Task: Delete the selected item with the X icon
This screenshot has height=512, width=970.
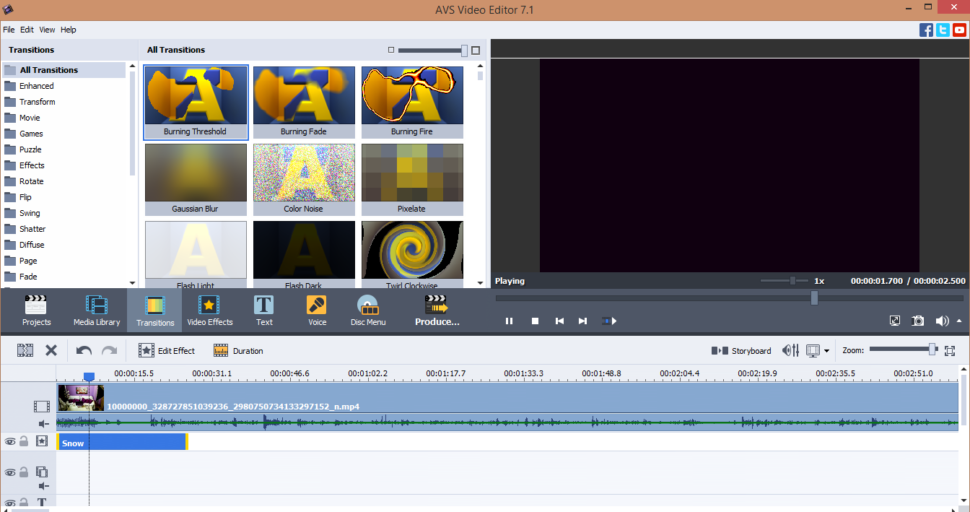Action: pyautogui.click(x=51, y=351)
